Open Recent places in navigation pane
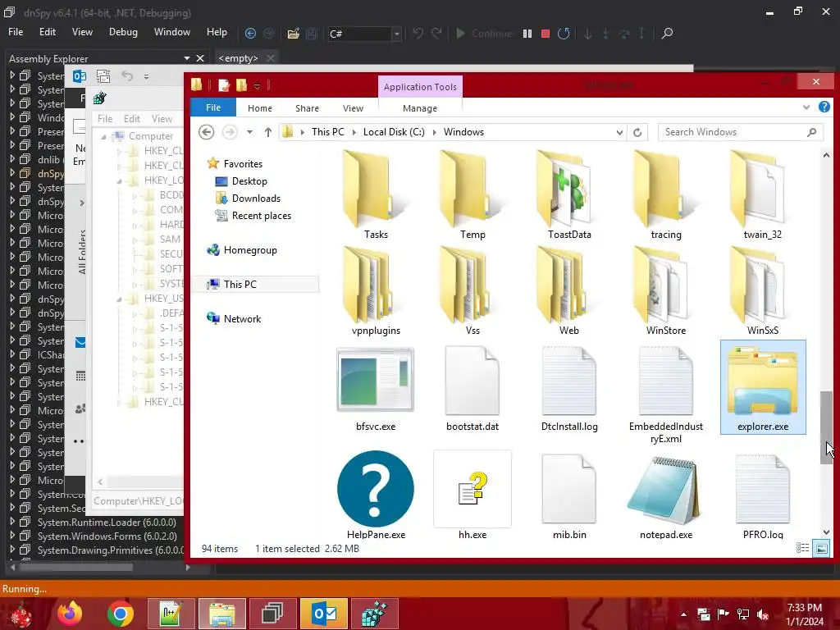The height and width of the screenshot is (630, 840). pos(262,216)
